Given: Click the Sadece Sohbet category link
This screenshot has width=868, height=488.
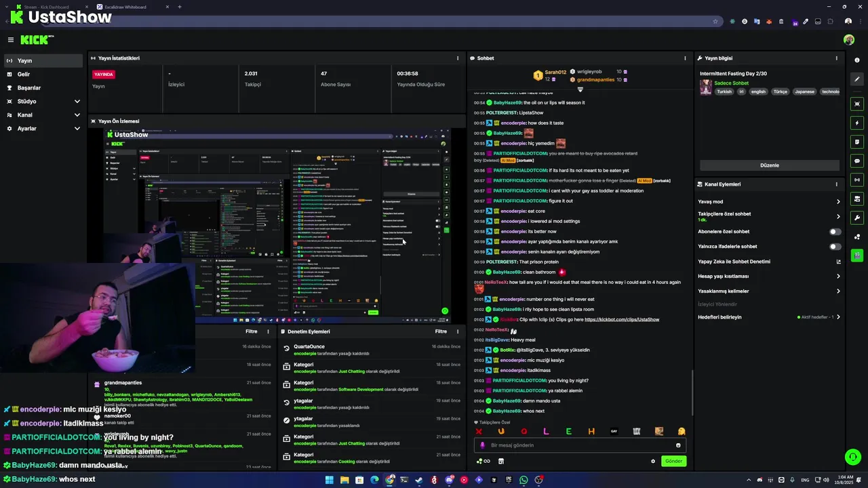Looking at the screenshot, I should [x=731, y=83].
